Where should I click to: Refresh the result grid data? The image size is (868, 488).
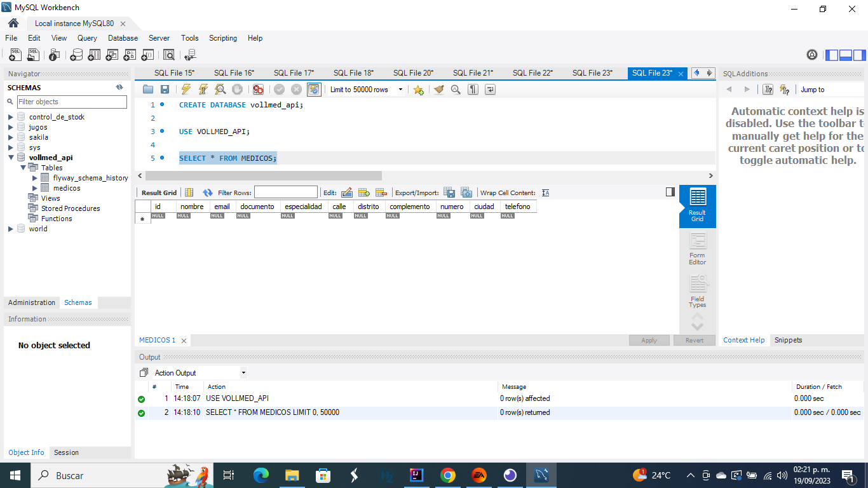(208, 193)
